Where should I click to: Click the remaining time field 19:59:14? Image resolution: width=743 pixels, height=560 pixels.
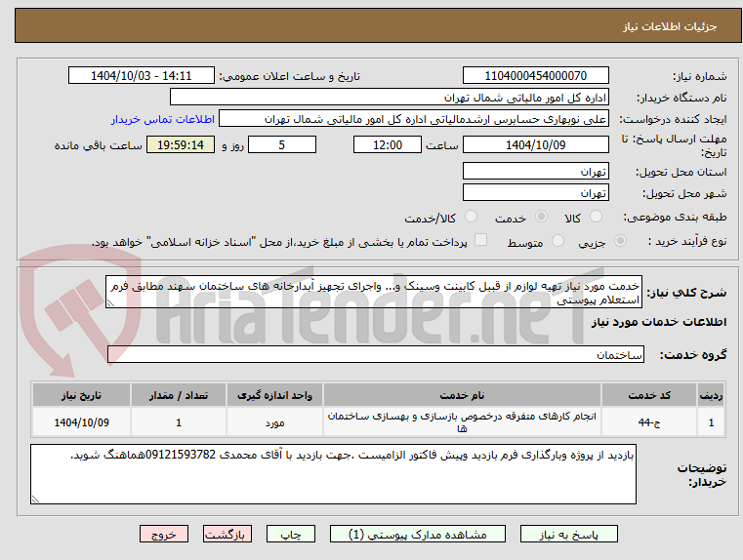pos(181,144)
